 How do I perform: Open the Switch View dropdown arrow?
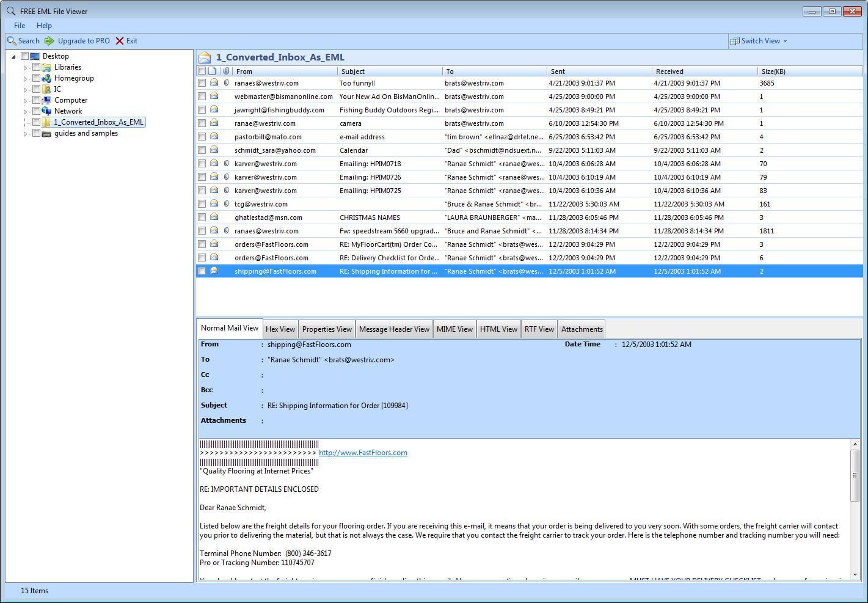coord(785,42)
